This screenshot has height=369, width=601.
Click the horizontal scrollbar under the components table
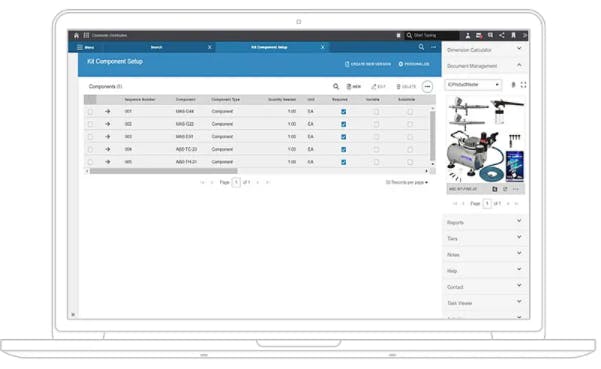[x=164, y=171]
